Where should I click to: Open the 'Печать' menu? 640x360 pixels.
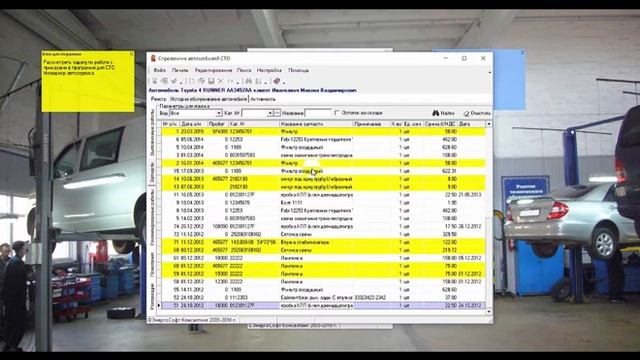click(180, 70)
